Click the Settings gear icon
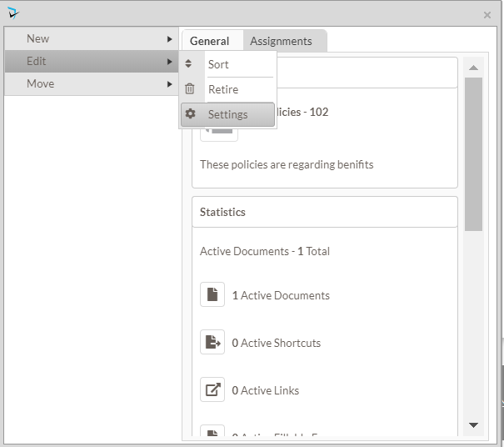The width and height of the screenshot is (504, 447). click(190, 114)
